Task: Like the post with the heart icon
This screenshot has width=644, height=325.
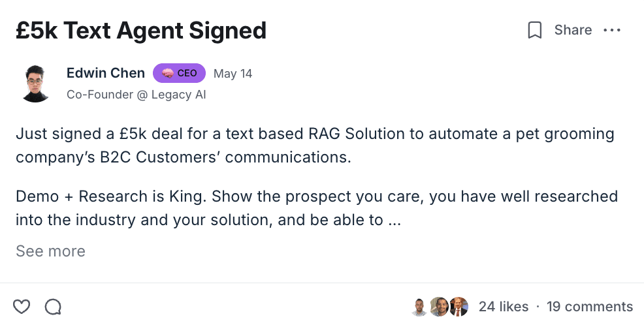Action: (22, 306)
